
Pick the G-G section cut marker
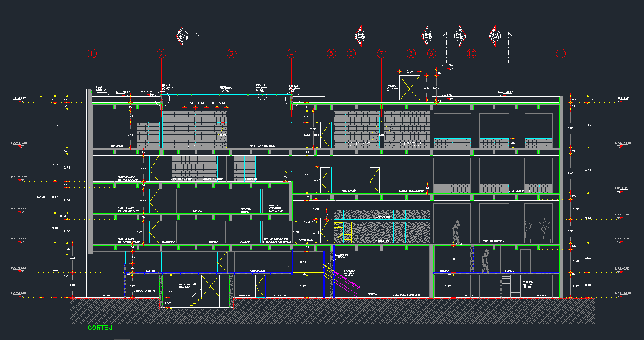tap(496, 36)
